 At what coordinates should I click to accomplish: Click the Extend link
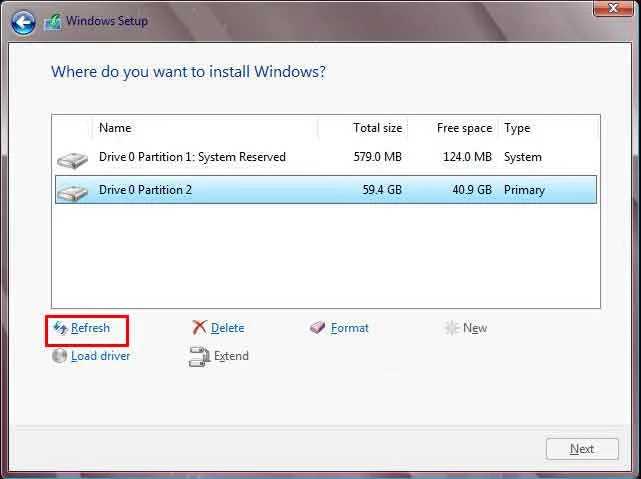pos(231,356)
